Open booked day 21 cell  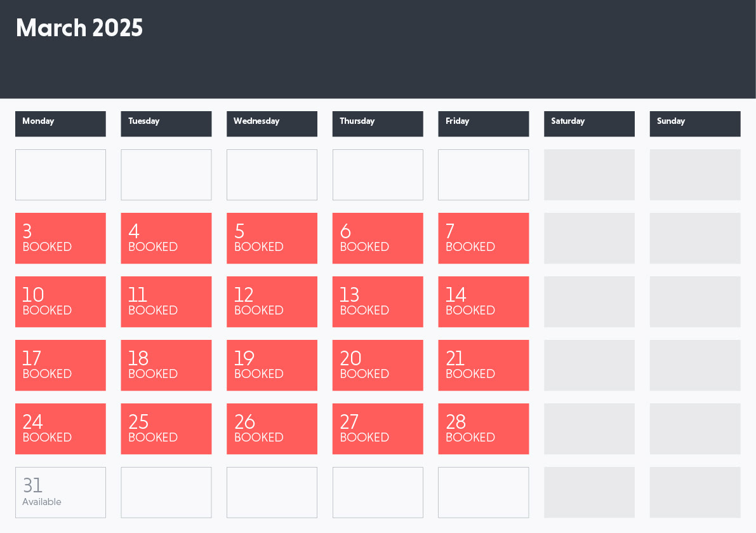tap(484, 365)
